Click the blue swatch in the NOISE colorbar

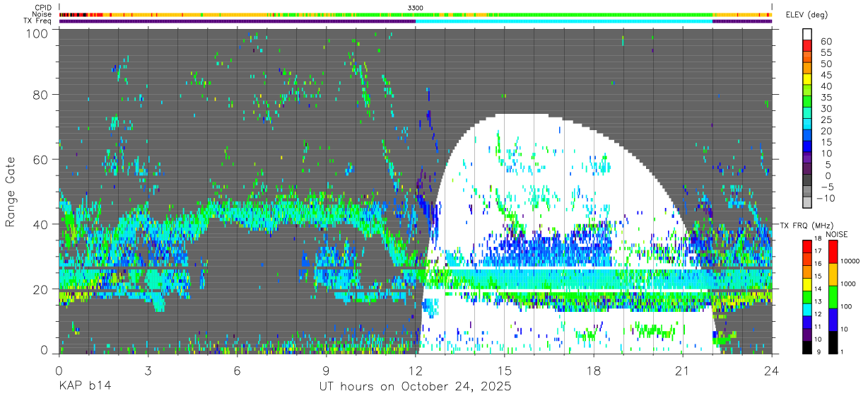tap(833, 319)
